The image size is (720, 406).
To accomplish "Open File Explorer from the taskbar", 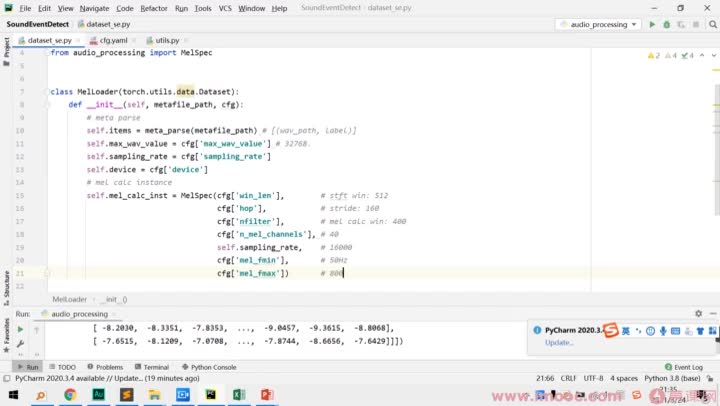I will [155, 395].
